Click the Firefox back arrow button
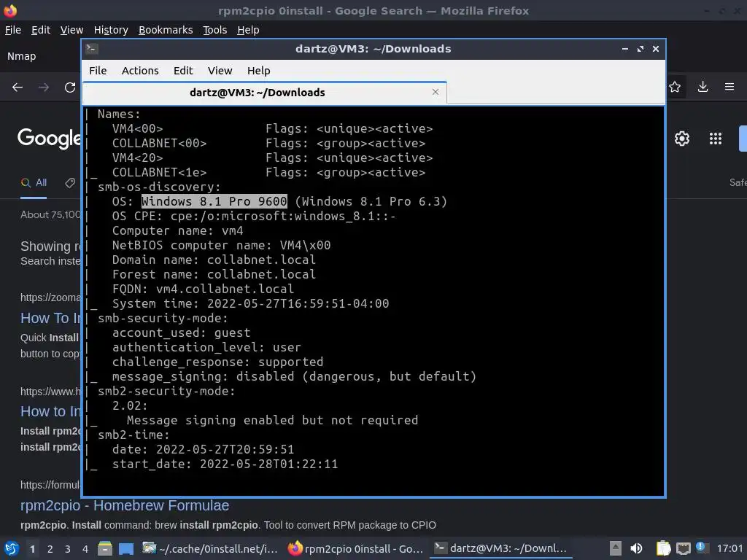 click(x=18, y=87)
